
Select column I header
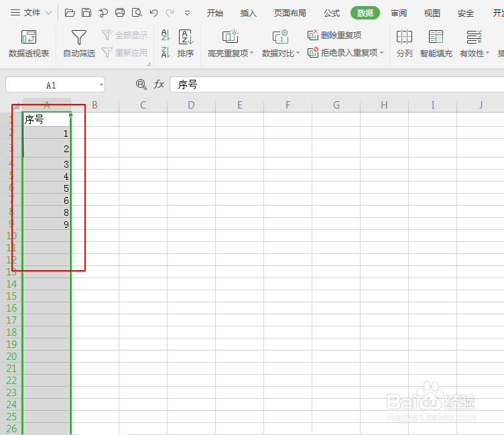(x=433, y=105)
